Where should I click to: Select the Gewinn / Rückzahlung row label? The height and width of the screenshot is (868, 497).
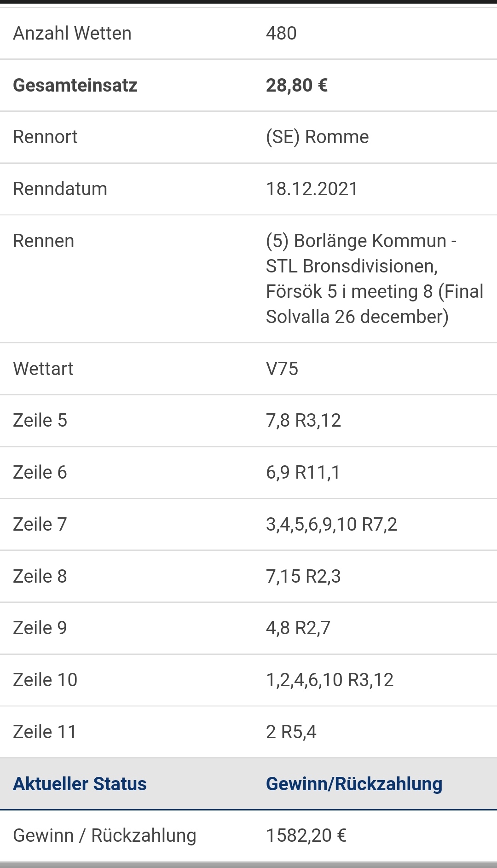104,836
